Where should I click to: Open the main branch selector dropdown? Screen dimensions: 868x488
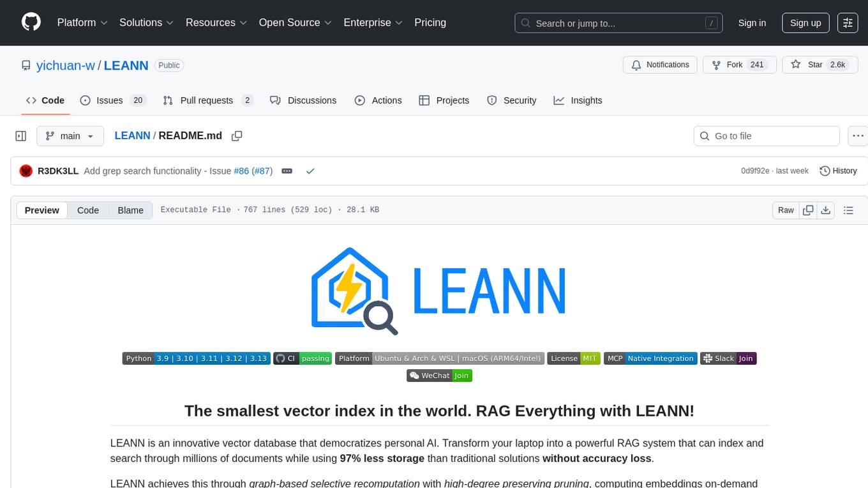(70, 136)
